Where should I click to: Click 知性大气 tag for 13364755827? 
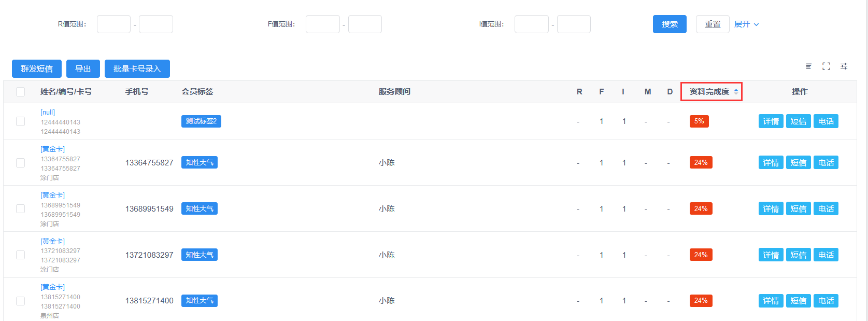[199, 163]
